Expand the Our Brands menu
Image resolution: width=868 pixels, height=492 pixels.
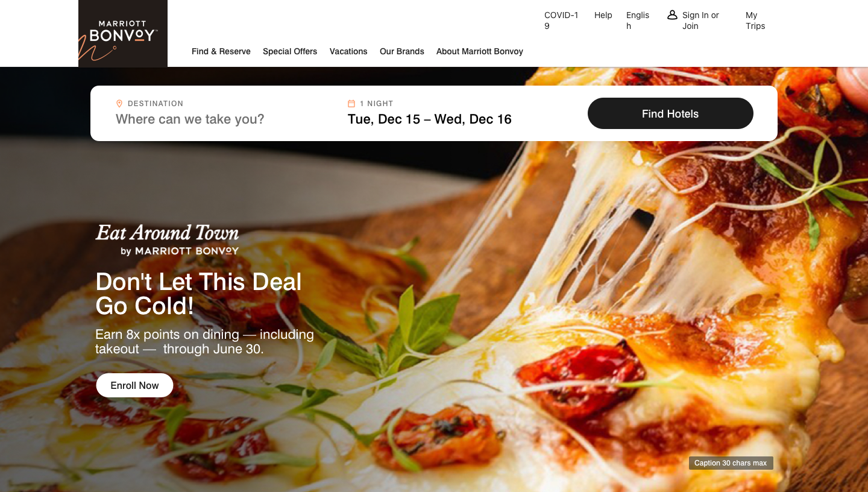pyautogui.click(x=402, y=51)
